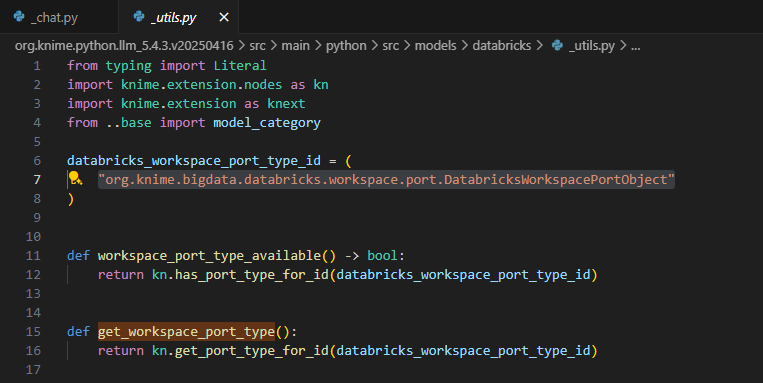
Task: Open the breadcrumb ellipsis symbol list
Action: (636, 47)
